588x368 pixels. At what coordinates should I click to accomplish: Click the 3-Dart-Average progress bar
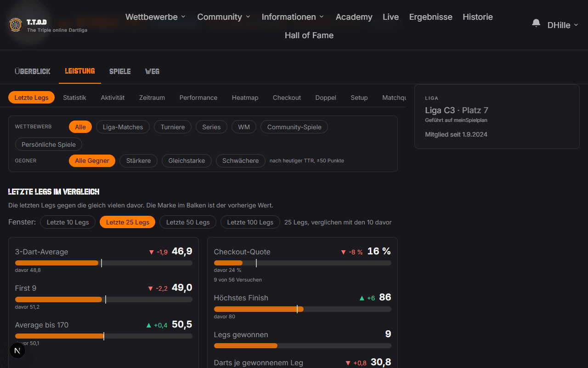click(x=104, y=263)
